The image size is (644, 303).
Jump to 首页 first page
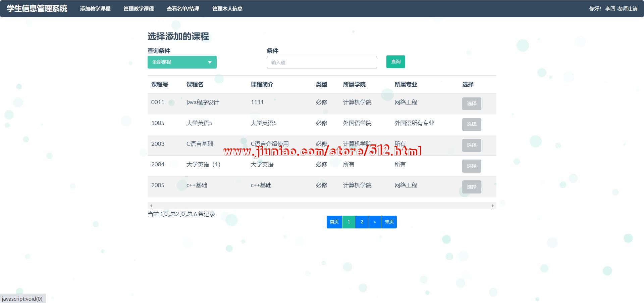(x=334, y=222)
